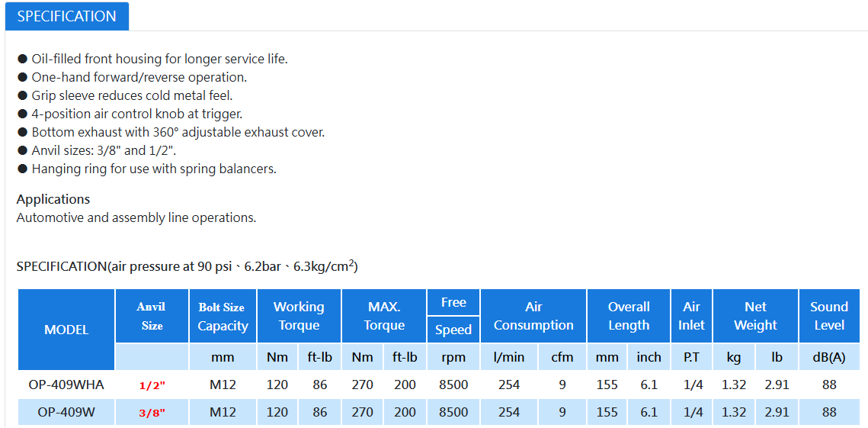
Task: Click the 'Bolt Size Capacity' header
Action: [x=223, y=316]
